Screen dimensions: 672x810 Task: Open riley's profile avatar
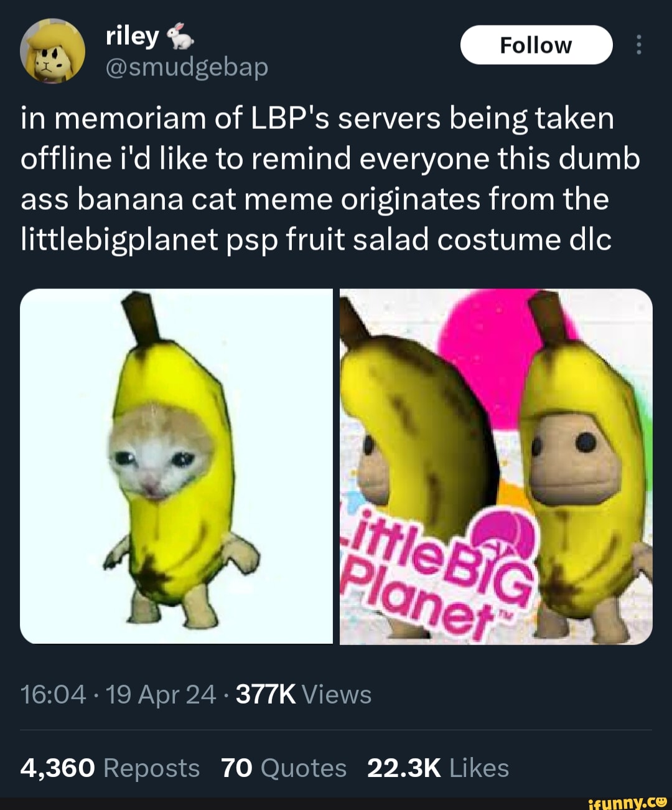(53, 51)
